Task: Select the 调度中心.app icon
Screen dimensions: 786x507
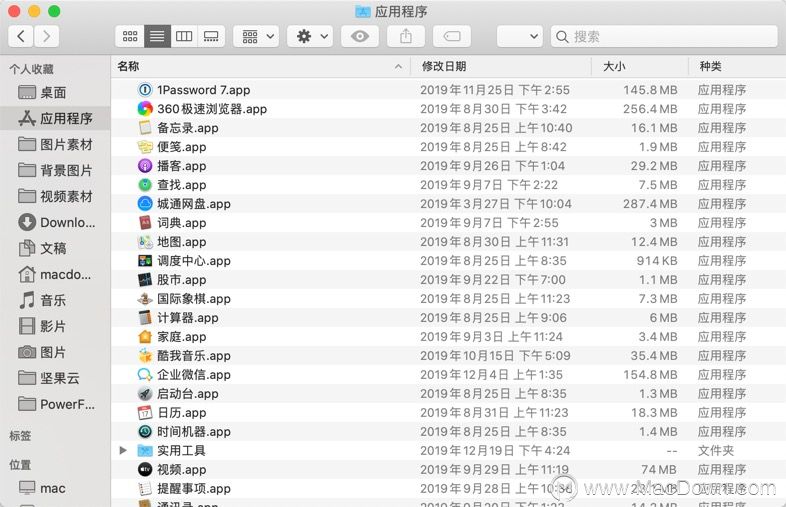Action: [145, 261]
